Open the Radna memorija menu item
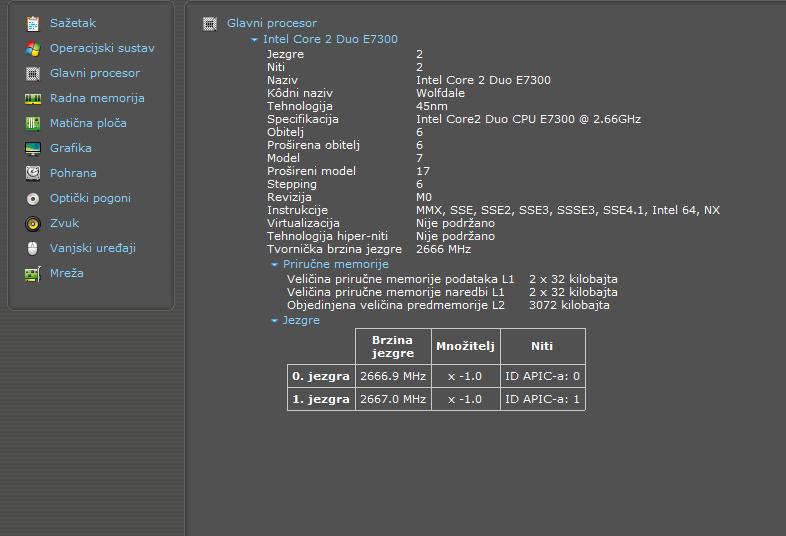 point(97,98)
